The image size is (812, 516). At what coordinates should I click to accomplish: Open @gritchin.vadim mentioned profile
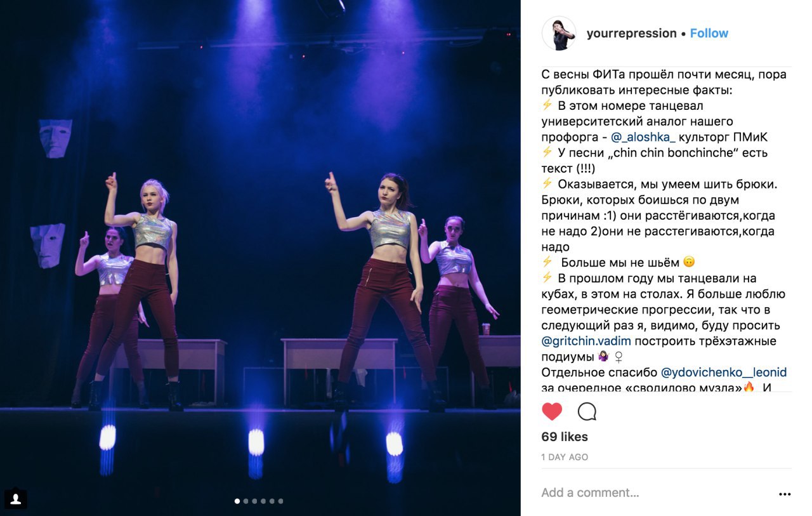[586, 341]
